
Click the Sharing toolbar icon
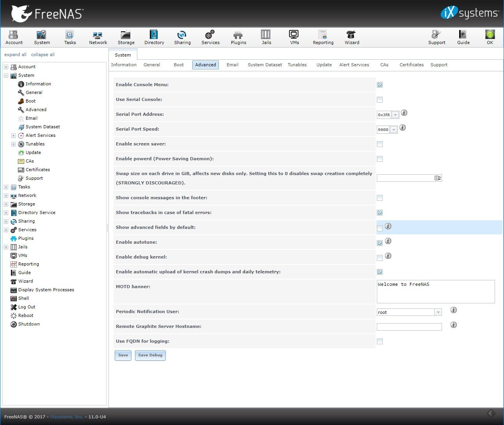182,37
